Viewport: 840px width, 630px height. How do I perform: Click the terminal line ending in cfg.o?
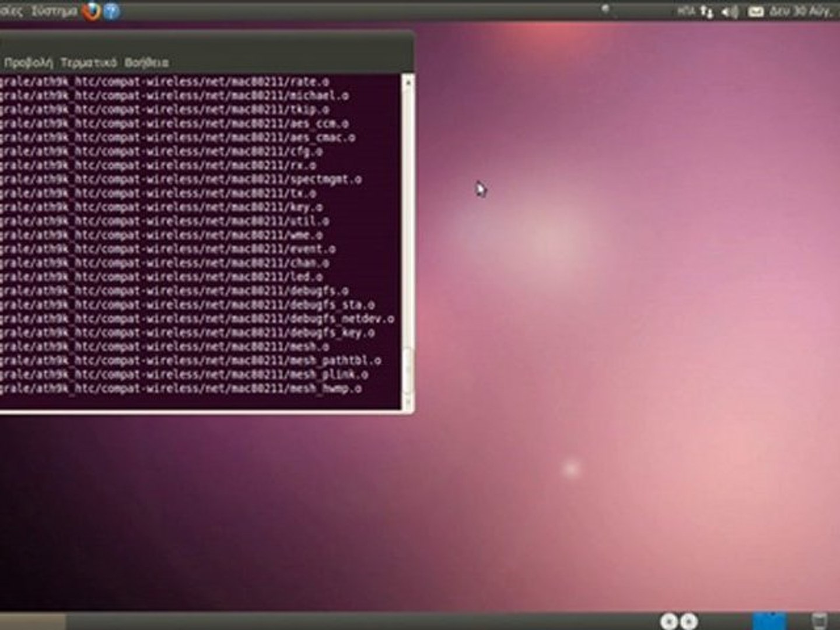tap(162, 152)
